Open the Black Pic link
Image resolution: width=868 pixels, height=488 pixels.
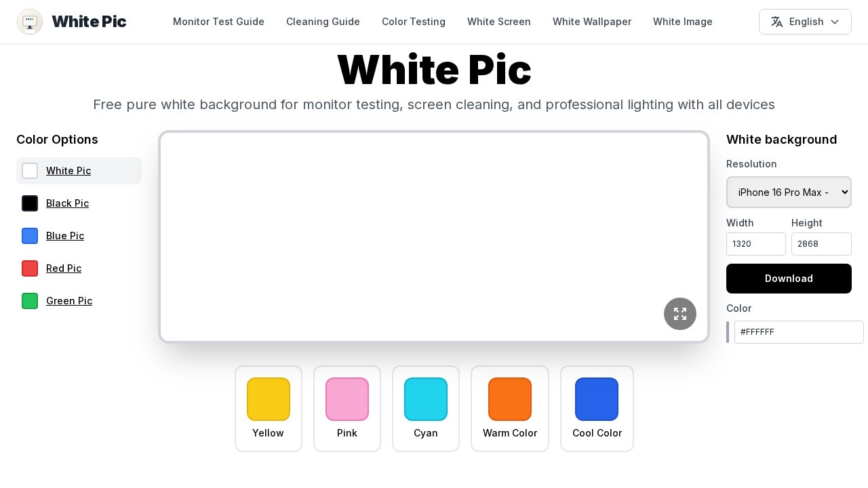coord(67,203)
